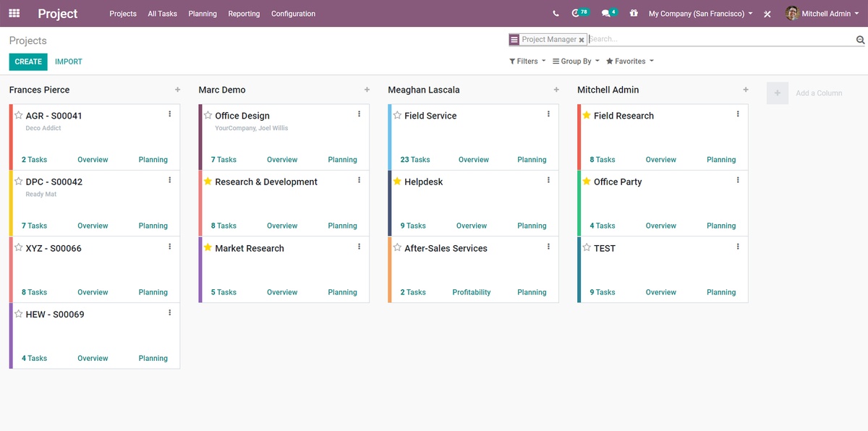Toggle favorite star on XYZ - S00066
This screenshot has width=868, height=431.
(18, 247)
